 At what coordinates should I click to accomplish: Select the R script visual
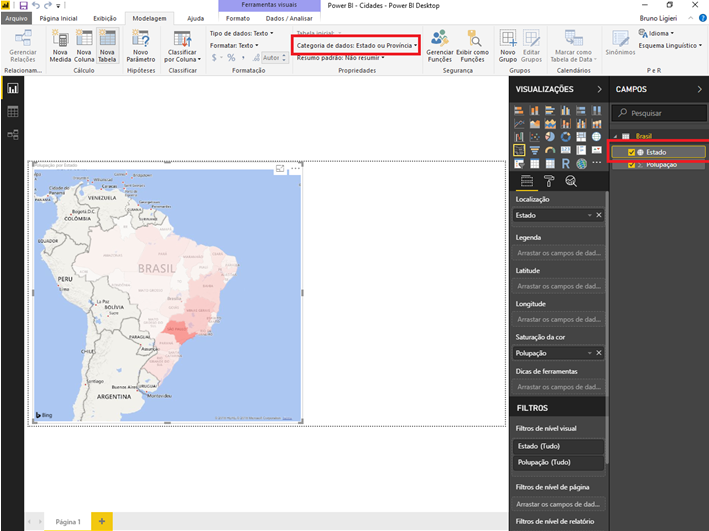[x=566, y=164]
